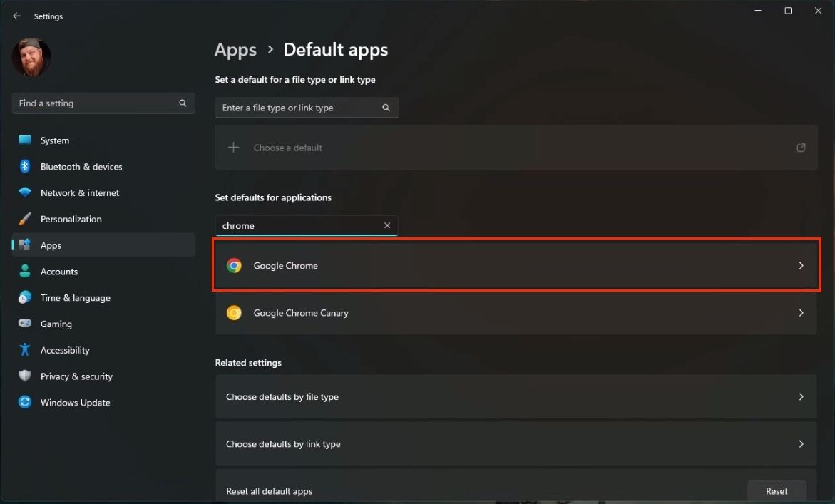Open System settings in the sidebar

click(103, 140)
